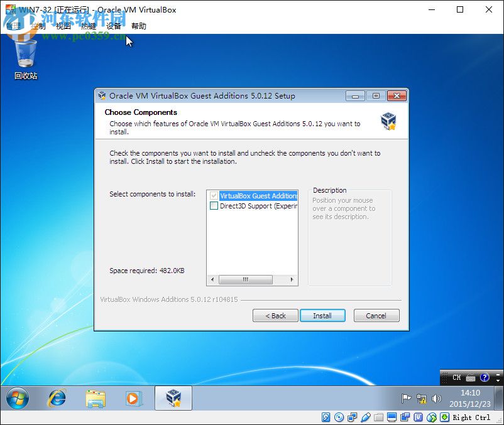Open the shared folders status icon
This screenshot has width=504, height=425.
tap(379, 417)
